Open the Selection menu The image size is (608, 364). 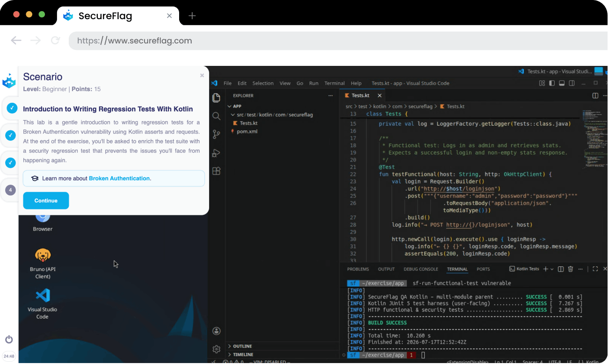point(263,83)
